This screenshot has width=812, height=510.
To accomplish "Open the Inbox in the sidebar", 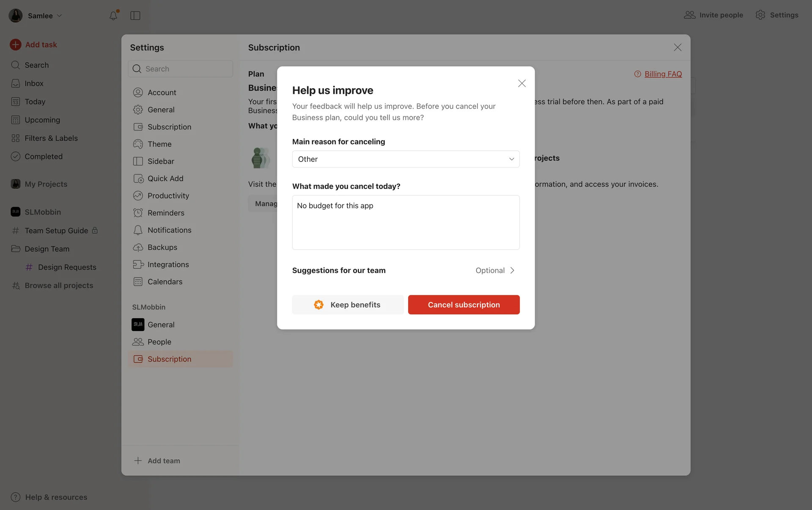I will click(x=34, y=83).
